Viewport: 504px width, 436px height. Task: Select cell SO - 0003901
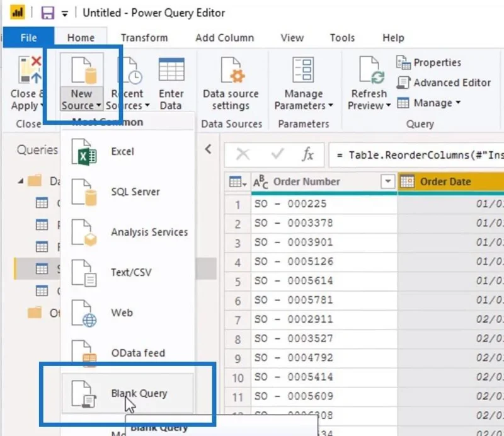pyautogui.click(x=324, y=243)
